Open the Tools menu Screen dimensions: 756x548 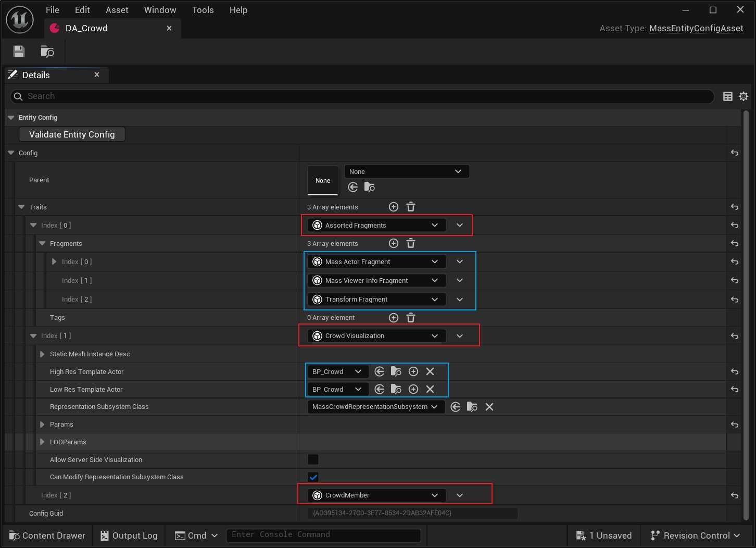pos(203,10)
